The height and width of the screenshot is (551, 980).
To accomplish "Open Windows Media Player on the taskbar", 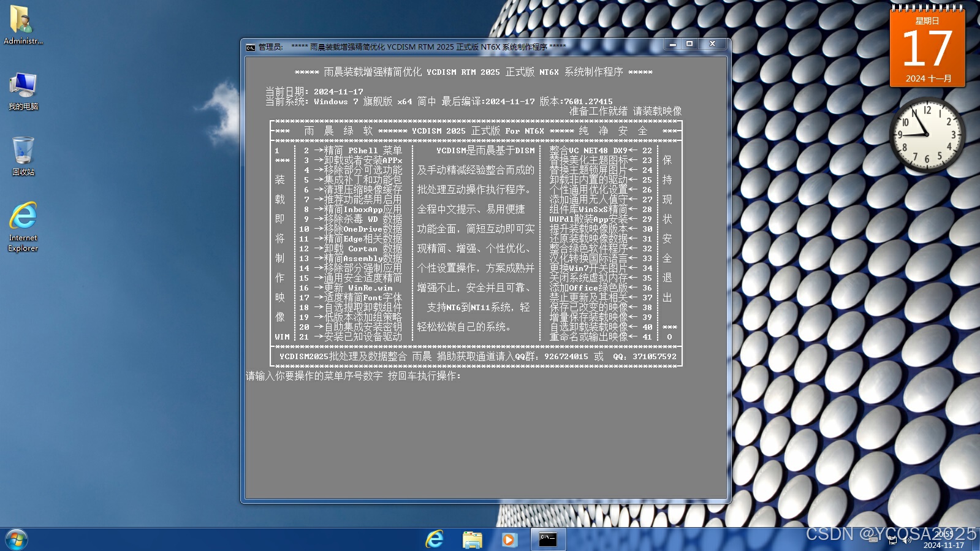I will (509, 539).
